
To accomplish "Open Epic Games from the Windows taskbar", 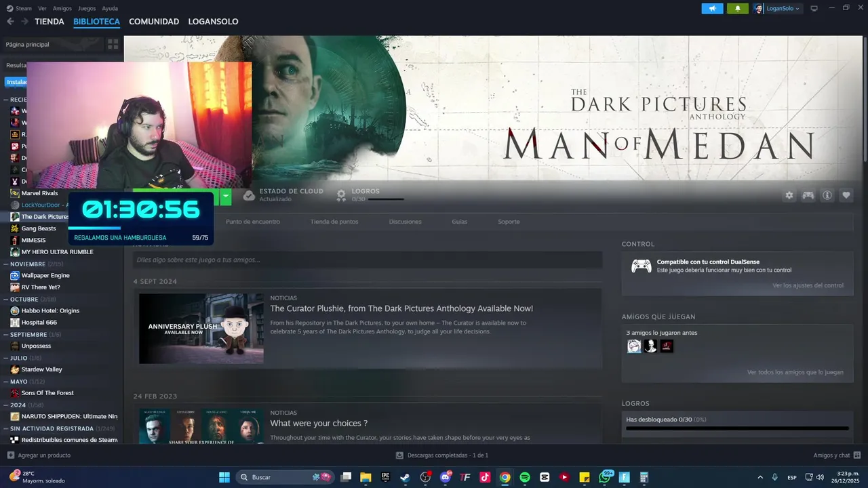I will pos(385,477).
